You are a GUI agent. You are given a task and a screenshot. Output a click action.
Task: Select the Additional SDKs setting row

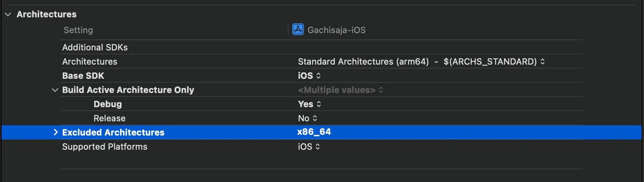[95, 48]
